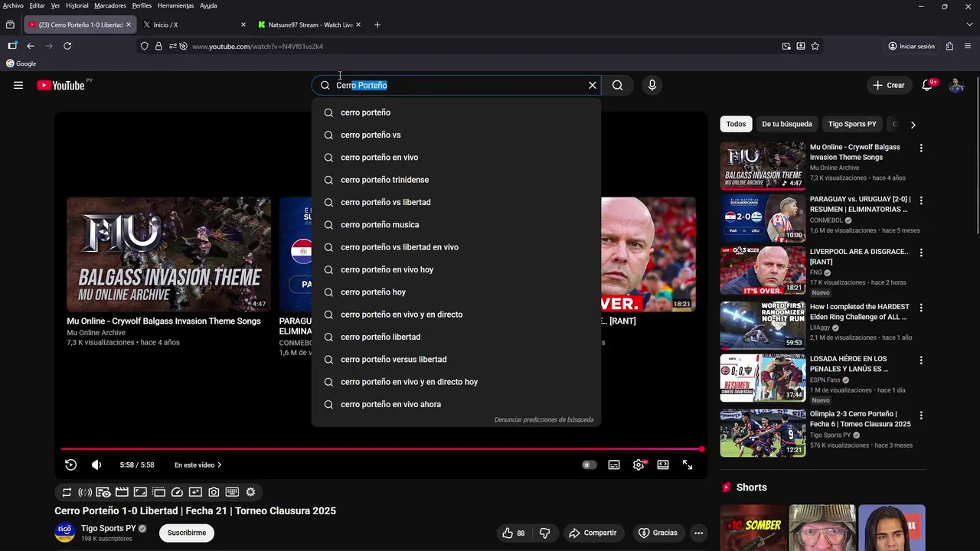The height and width of the screenshot is (551, 980).
Task: Toggle the loop icon in the enhancer toolbar
Action: [67, 492]
